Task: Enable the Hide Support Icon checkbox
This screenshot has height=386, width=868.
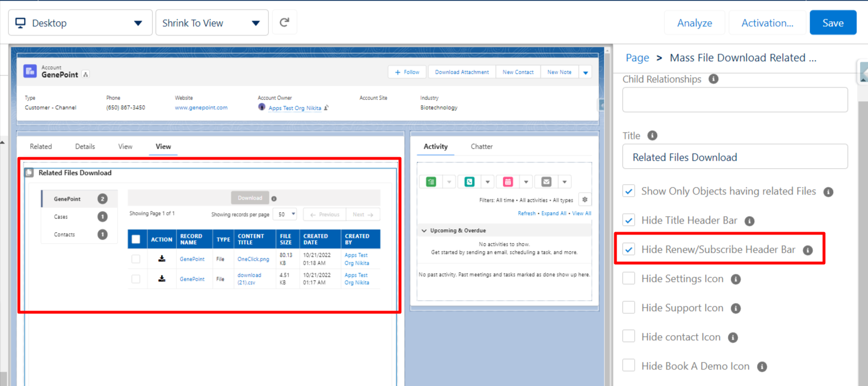Action: [x=629, y=308]
